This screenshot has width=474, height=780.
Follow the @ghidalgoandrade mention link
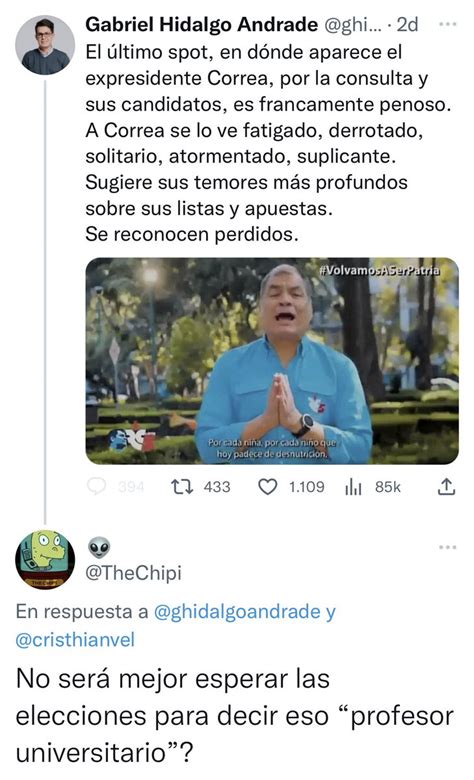click(237, 611)
